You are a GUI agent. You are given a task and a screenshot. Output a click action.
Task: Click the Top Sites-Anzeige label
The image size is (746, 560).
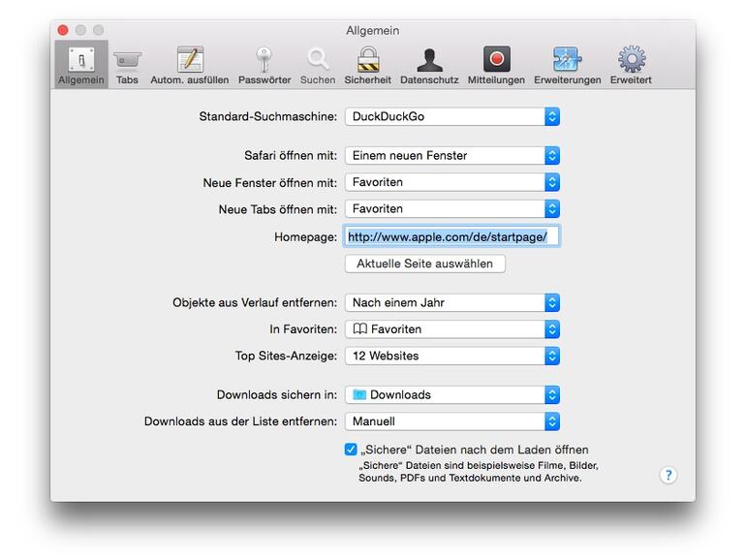[x=286, y=356]
